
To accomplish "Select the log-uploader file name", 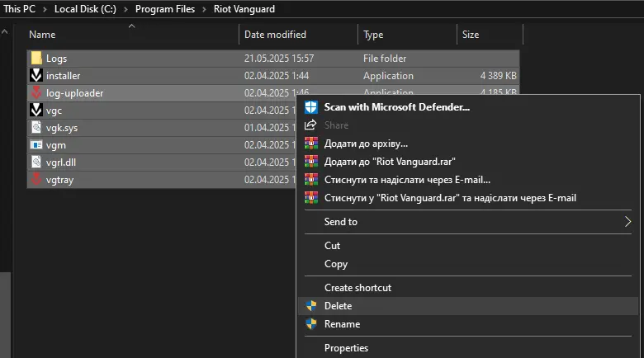I will (x=75, y=93).
